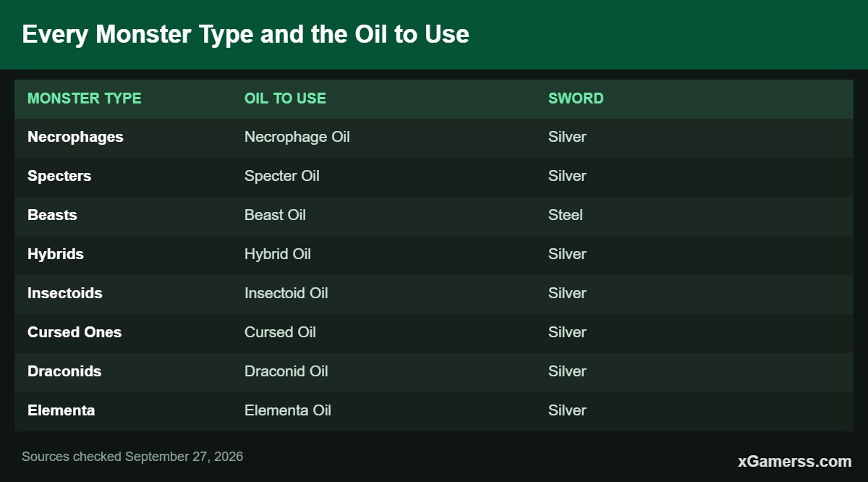Viewport: 868px width, 482px height.
Task: Click the "Cursed Oil" cell
Action: (x=280, y=332)
